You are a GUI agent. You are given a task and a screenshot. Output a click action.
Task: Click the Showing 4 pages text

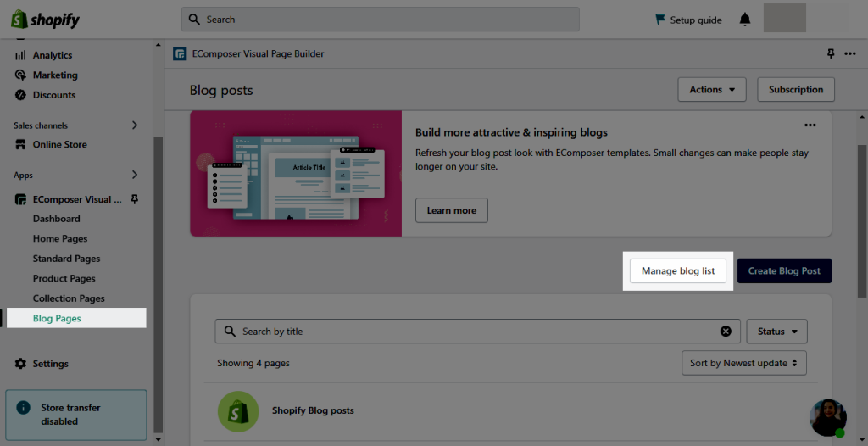253,364
